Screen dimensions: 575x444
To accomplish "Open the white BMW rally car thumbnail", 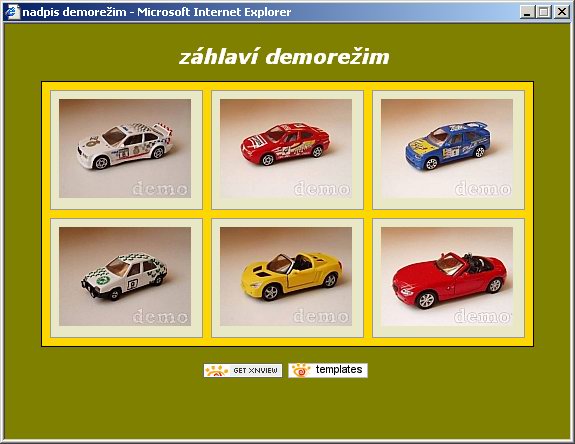I will tap(125, 148).
